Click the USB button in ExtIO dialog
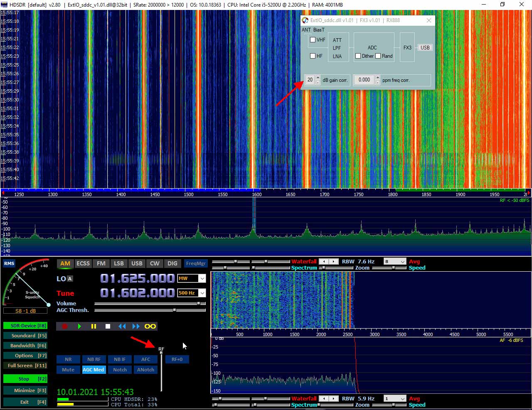This screenshot has width=532, height=410. click(425, 48)
